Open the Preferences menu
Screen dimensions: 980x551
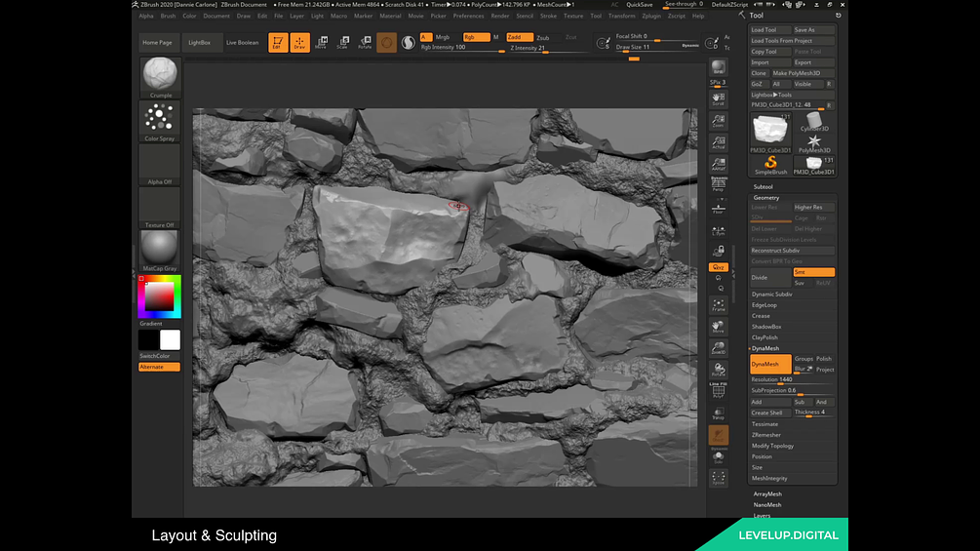tap(468, 17)
